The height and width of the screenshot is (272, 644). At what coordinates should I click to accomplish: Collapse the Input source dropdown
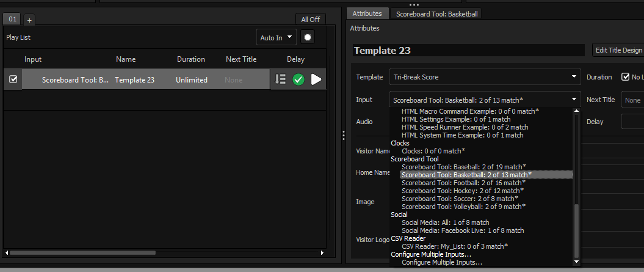pos(574,100)
